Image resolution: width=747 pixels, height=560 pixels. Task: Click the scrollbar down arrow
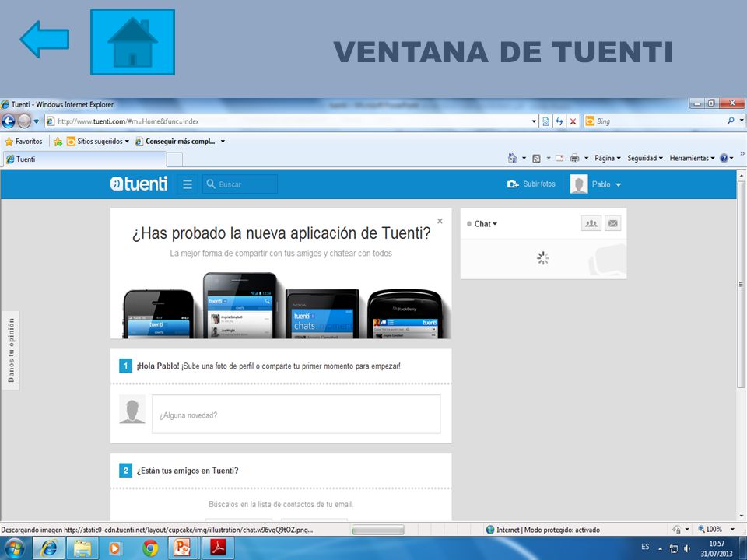coord(742,515)
